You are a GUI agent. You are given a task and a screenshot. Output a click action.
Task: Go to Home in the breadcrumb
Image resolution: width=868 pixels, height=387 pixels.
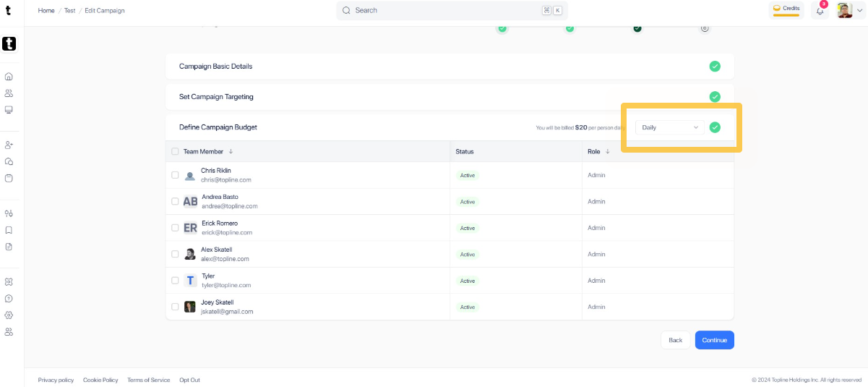[x=46, y=11]
